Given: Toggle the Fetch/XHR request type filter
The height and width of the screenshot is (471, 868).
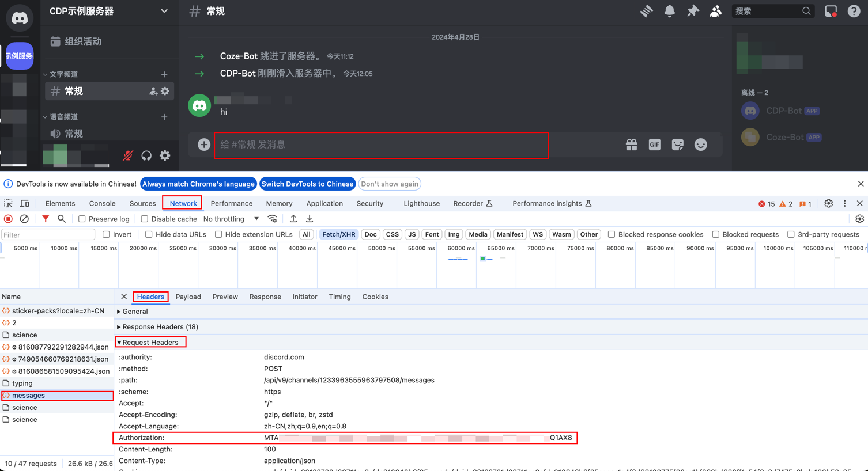Looking at the screenshot, I should (x=339, y=234).
